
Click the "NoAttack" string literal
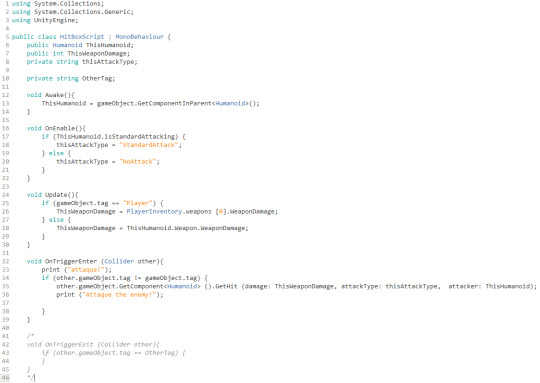pyautogui.click(x=138, y=161)
